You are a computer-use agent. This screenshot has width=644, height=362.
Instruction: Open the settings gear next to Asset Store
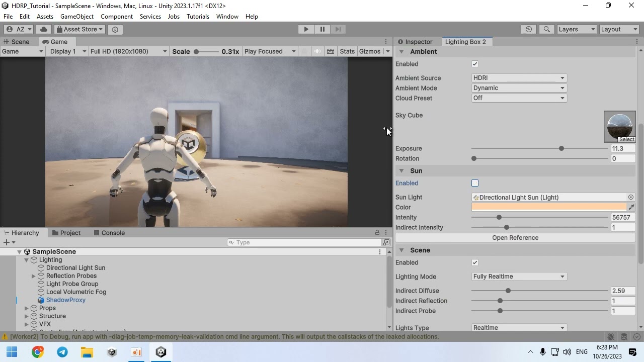pyautogui.click(x=115, y=29)
